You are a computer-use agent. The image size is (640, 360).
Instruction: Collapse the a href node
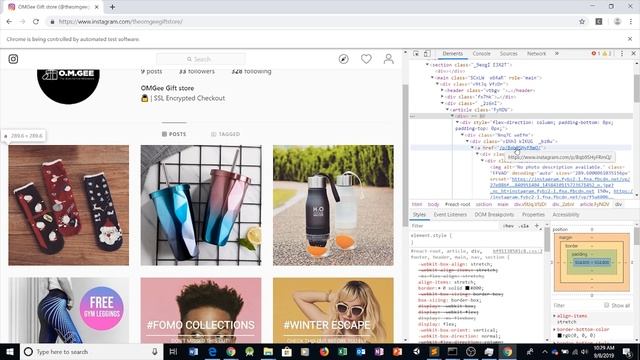pyautogui.click(x=472, y=148)
